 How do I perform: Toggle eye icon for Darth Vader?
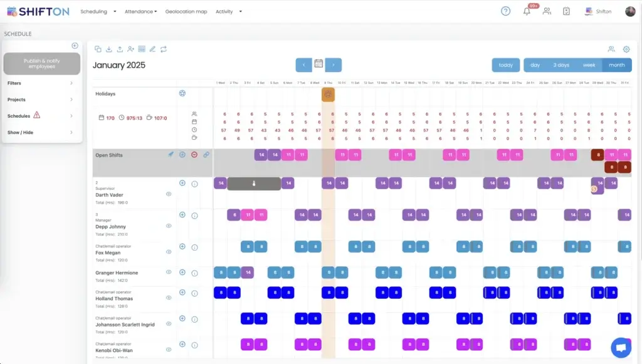pos(169,194)
